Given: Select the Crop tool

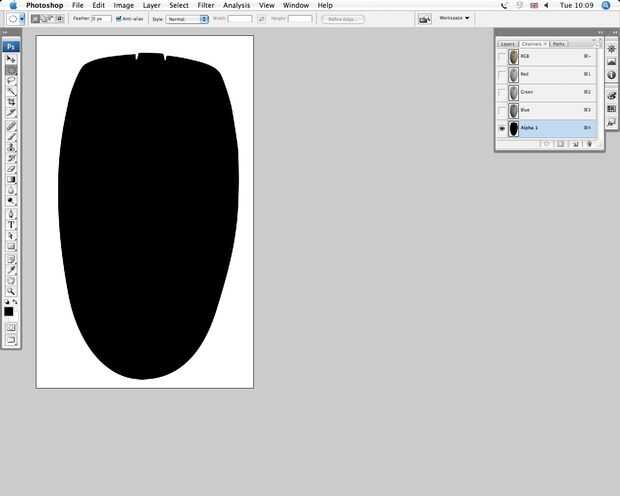Looking at the screenshot, I should click(x=11, y=102).
